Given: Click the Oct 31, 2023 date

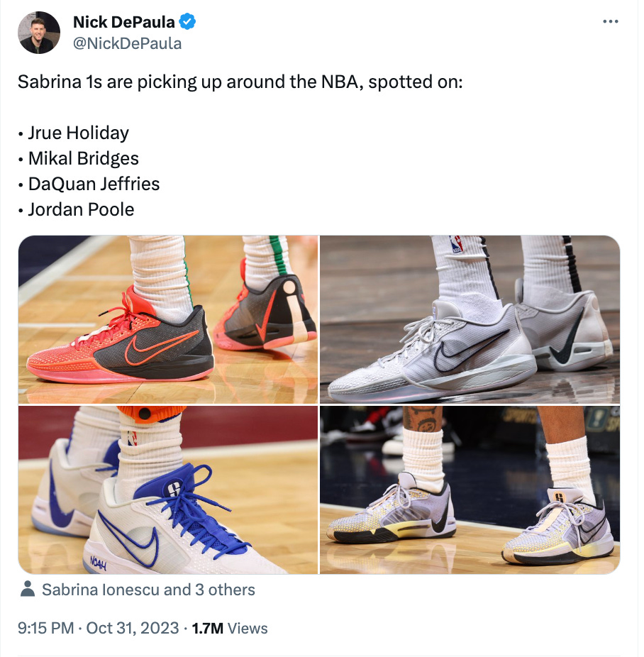Looking at the screenshot, I should 133,628.
